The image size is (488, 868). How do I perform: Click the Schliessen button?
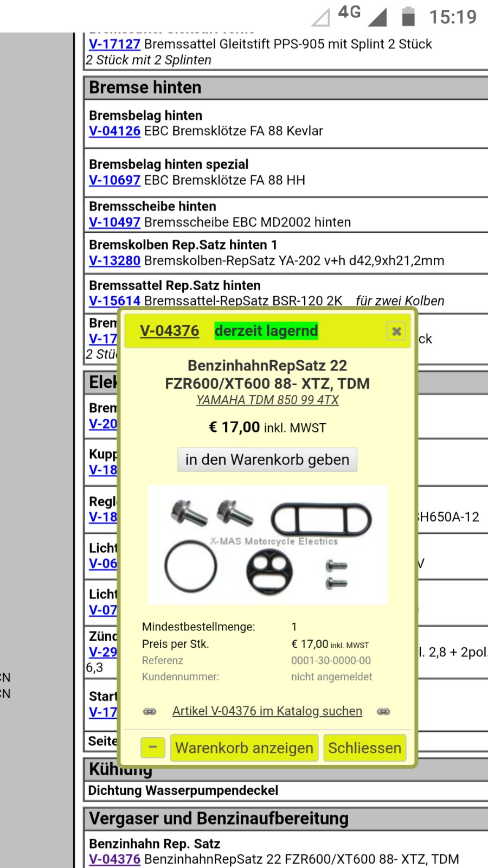coord(365,748)
